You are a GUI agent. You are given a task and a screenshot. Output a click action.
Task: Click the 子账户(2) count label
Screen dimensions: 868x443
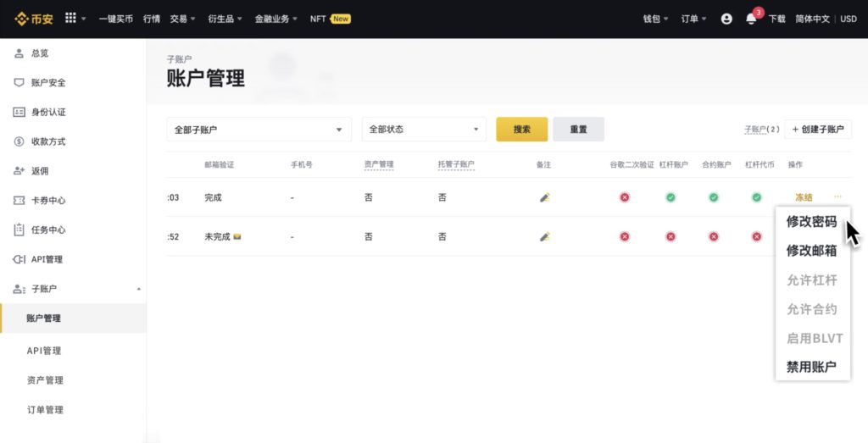point(762,130)
